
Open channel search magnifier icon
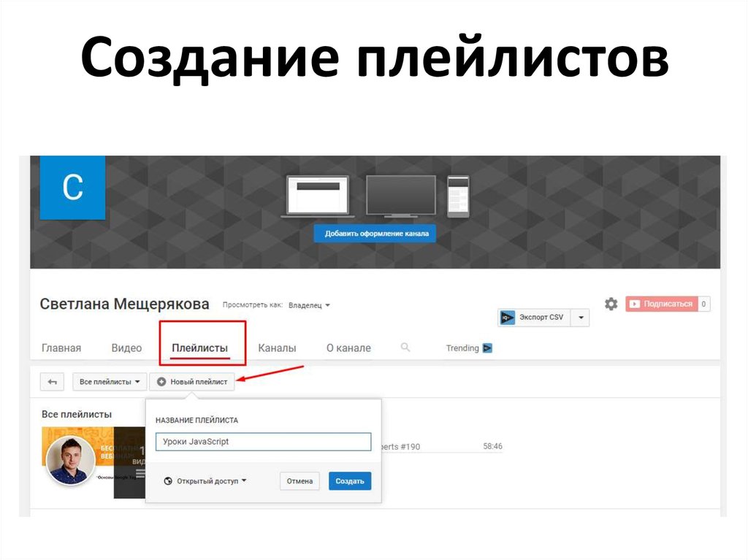405,348
